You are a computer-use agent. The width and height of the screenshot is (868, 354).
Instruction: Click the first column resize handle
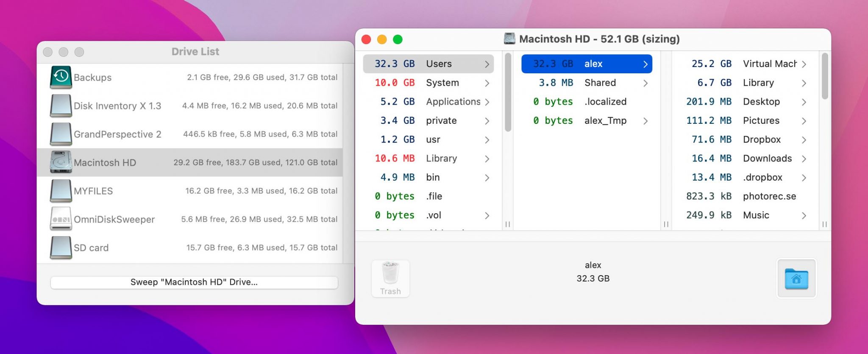click(508, 224)
